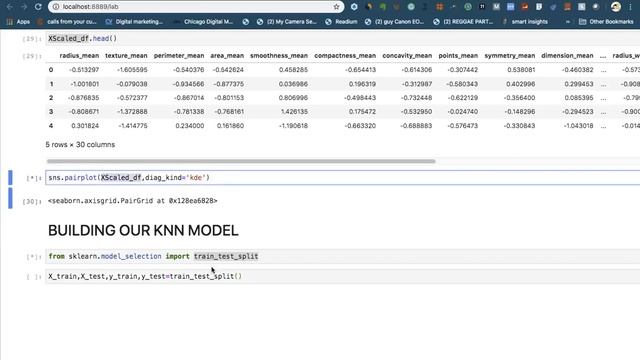Viewport: 640px width, 360px height.
Task: Click the value -1.043018 in dimension_mean
Action: coord(578,126)
